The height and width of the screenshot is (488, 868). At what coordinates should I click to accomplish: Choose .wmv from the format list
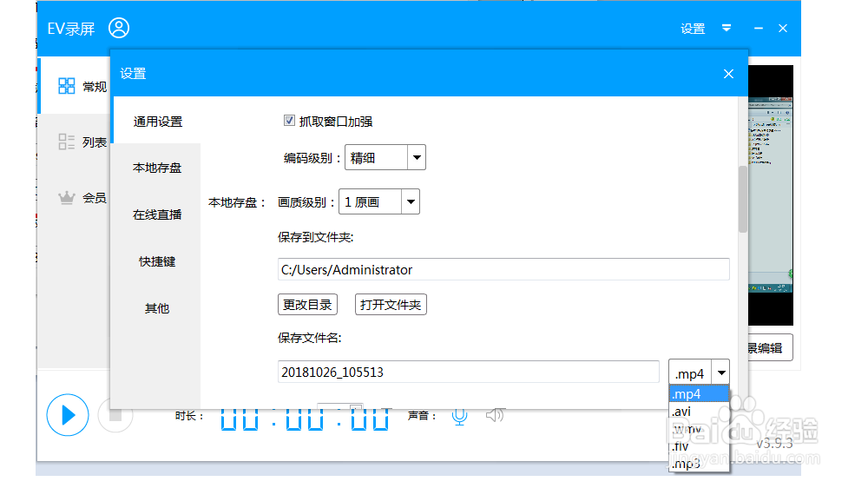699,429
